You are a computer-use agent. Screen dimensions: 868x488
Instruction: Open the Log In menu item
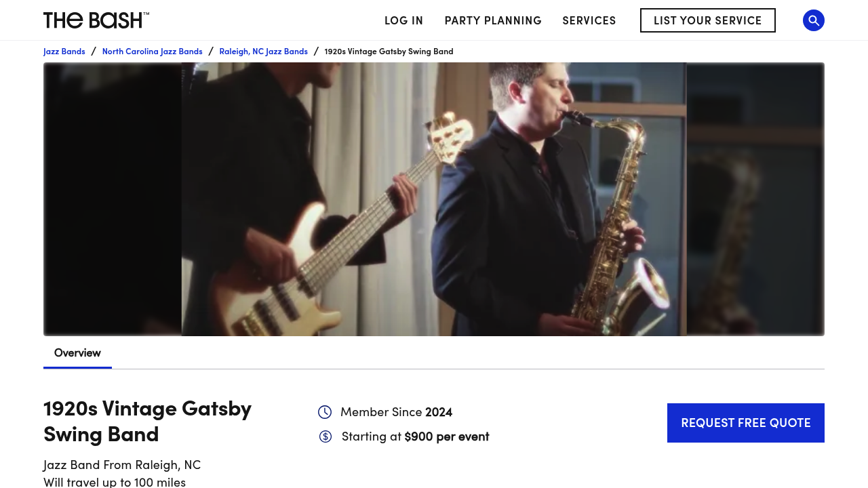coord(403,20)
